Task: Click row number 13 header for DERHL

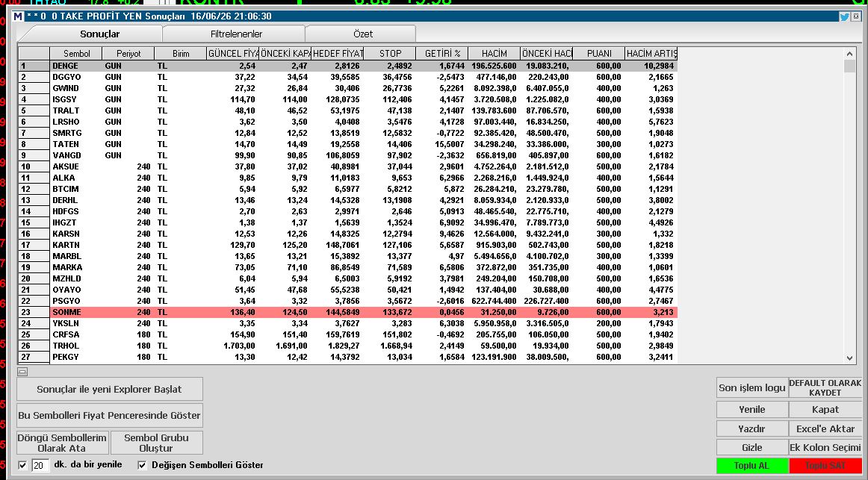Action: [x=34, y=200]
